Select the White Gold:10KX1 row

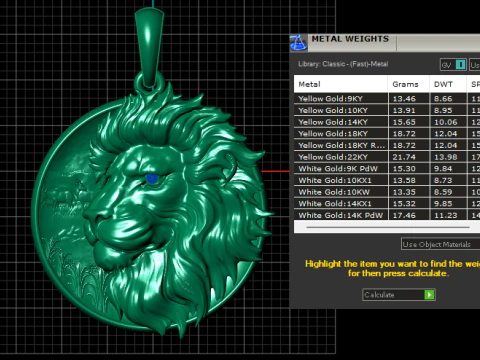[x=387, y=180]
